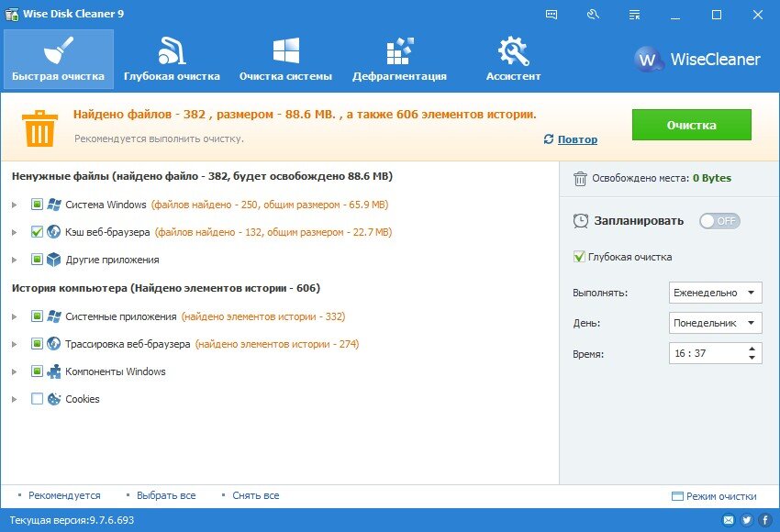This screenshot has width=780, height=532.
Task: Expand the Системные приложения tree row
Action: pos(15,316)
